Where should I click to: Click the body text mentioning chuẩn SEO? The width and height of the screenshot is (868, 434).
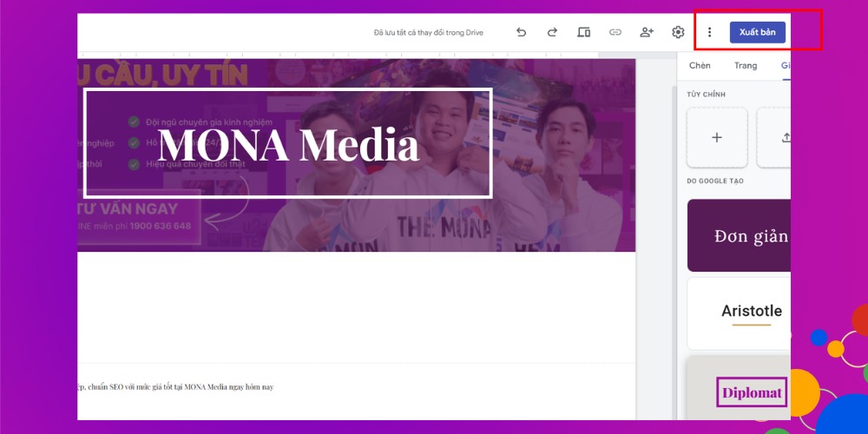pos(175,387)
